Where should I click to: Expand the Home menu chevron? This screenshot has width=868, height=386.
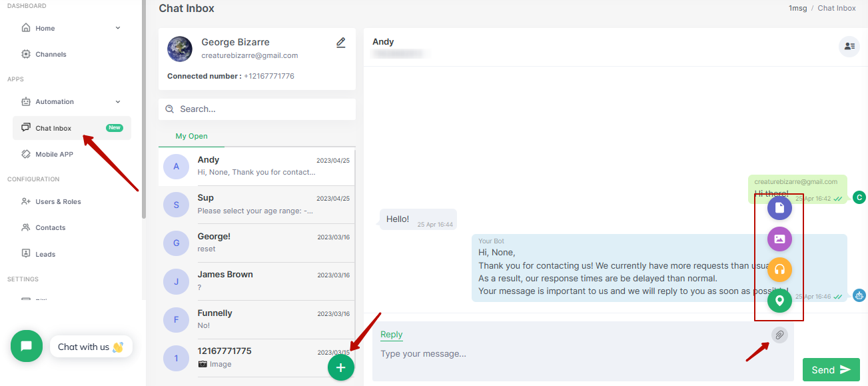coord(118,28)
